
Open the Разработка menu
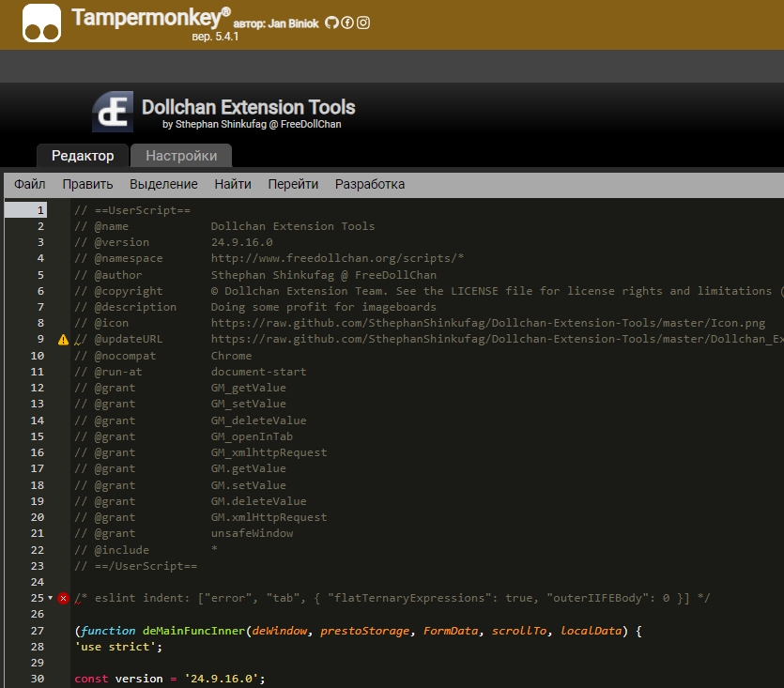[370, 184]
